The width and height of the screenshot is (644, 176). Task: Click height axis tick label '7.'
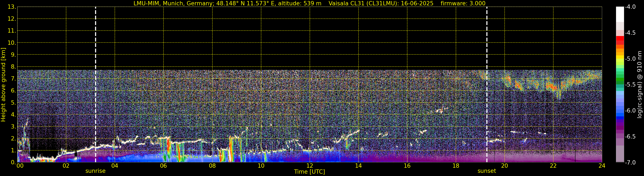(13, 79)
